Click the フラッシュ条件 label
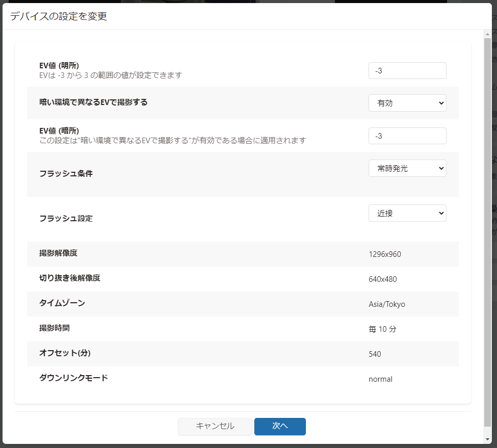 click(x=66, y=174)
